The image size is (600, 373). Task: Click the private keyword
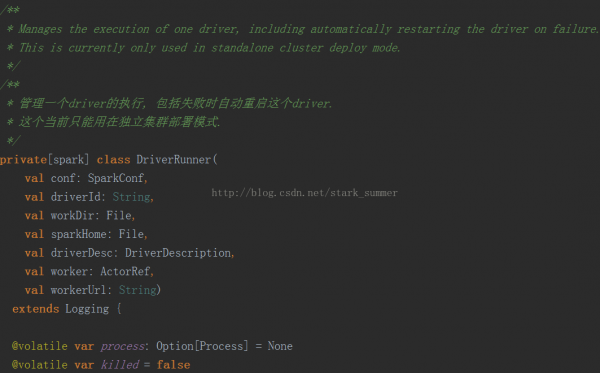[x=24, y=160]
